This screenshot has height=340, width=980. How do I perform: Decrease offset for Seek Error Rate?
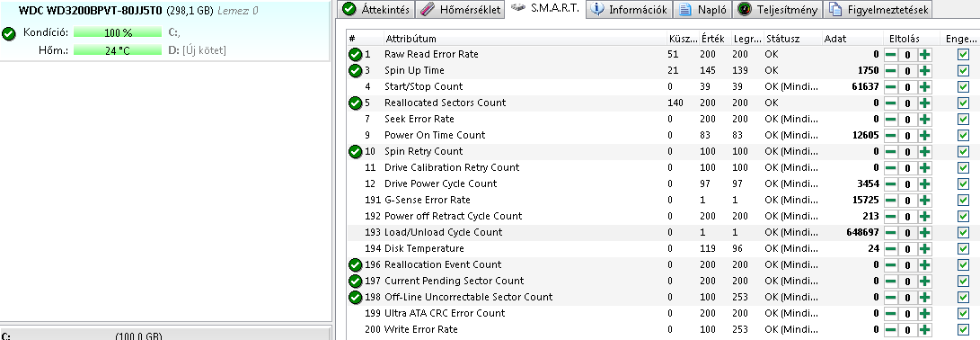point(891,119)
